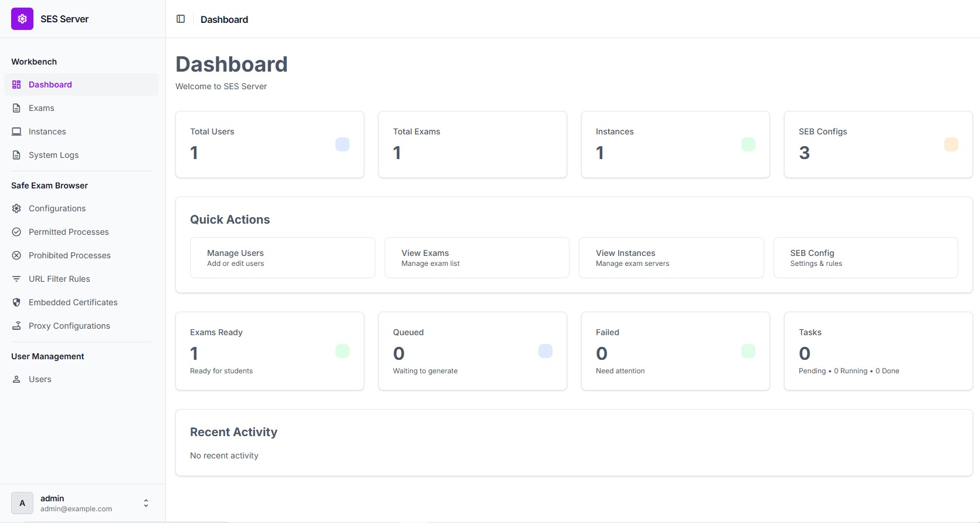The image size is (980, 523).
Task: Click the URL Filter Rules filter icon
Action: point(16,279)
